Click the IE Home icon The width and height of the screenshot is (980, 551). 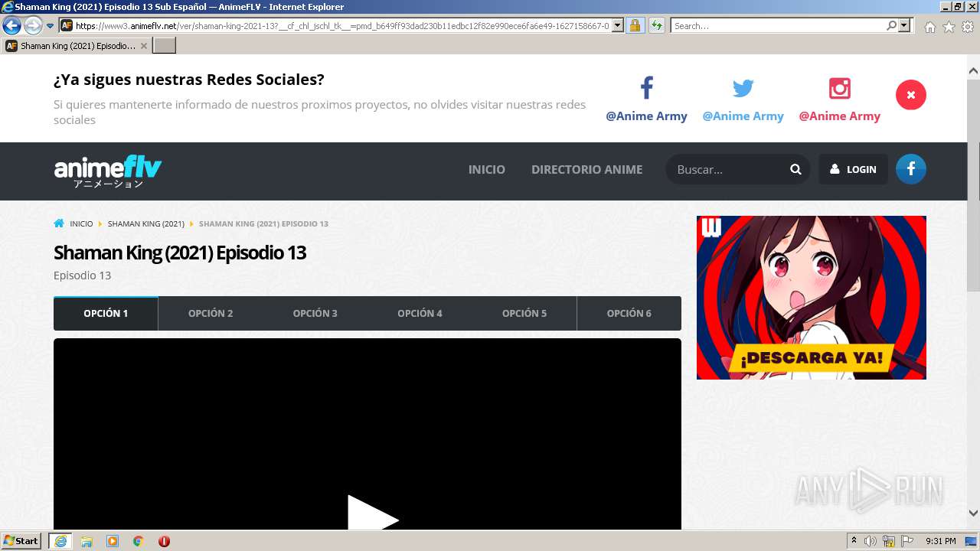click(x=929, y=27)
